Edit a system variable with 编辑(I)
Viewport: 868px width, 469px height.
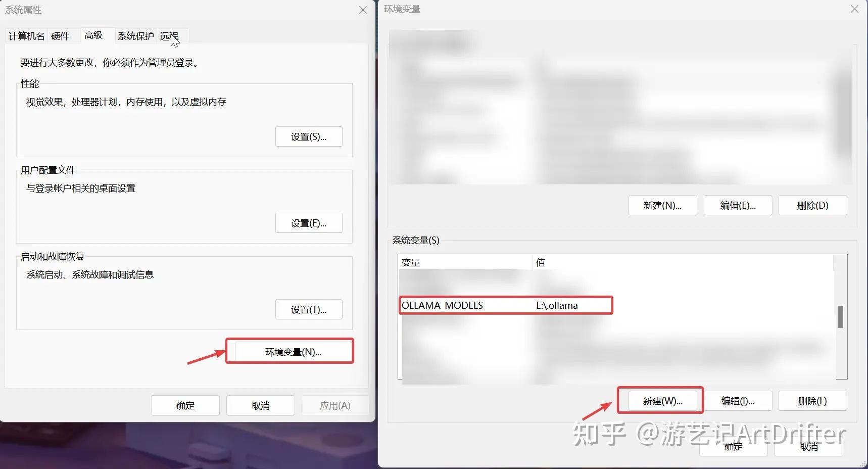[x=739, y=400]
